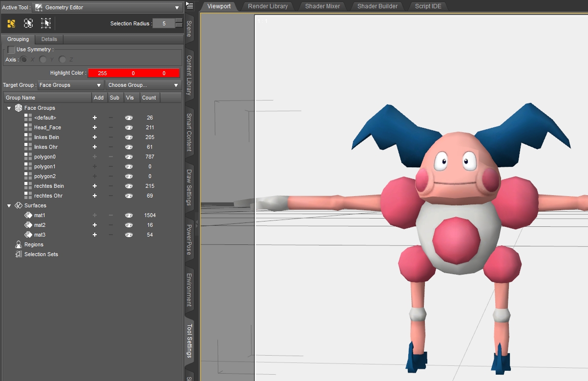Click plus icon for rechtes Bein
Screen dimensions: 588x381
[x=95, y=186]
